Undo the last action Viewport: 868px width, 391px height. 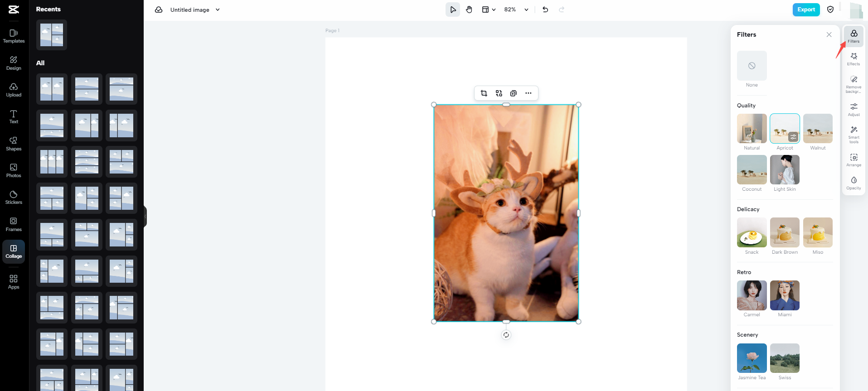pos(545,10)
